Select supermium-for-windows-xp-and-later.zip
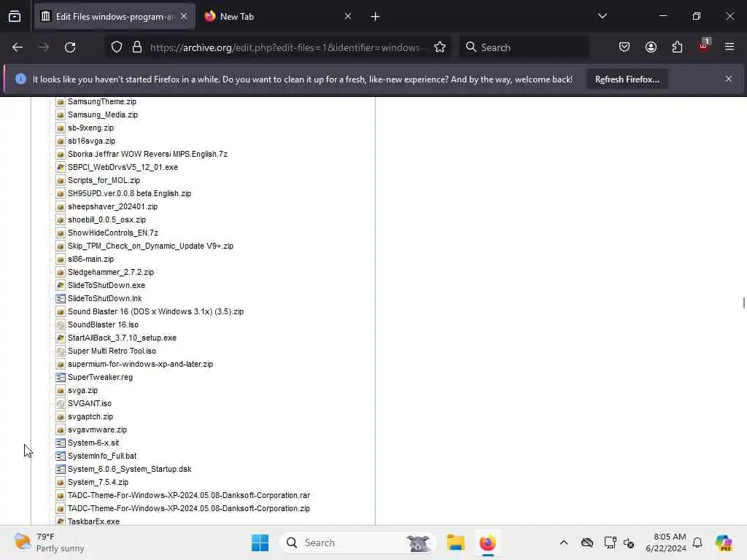The height and width of the screenshot is (560, 747). pos(140,365)
